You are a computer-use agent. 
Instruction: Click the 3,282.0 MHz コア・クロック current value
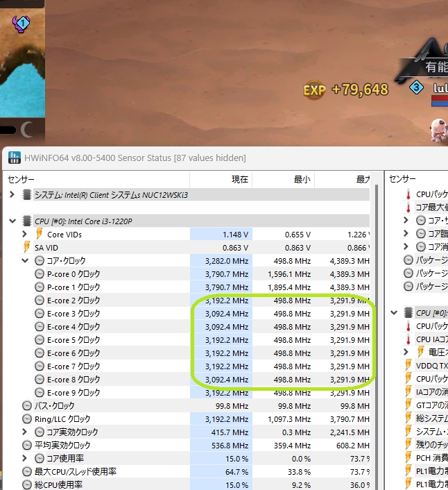coord(227,261)
